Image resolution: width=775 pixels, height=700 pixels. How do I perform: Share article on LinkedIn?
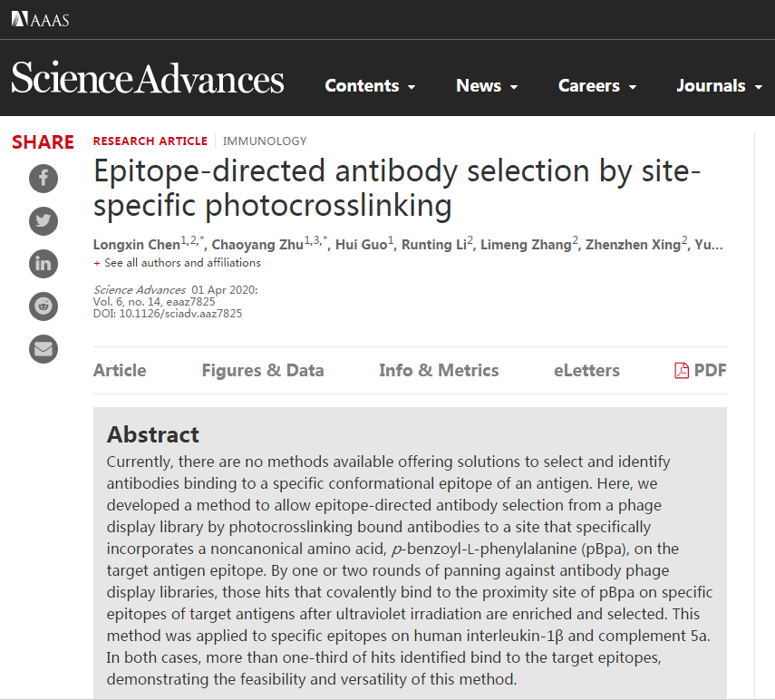(x=44, y=263)
